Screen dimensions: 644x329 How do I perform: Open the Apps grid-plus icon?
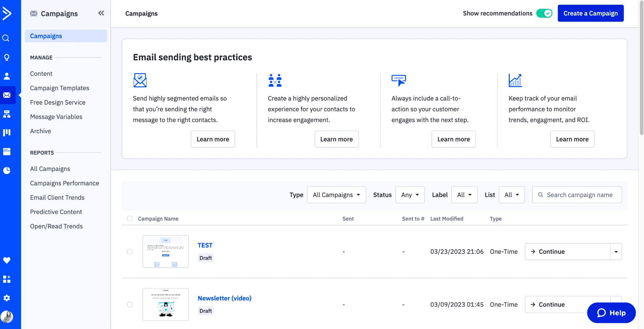[x=7, y=279]
